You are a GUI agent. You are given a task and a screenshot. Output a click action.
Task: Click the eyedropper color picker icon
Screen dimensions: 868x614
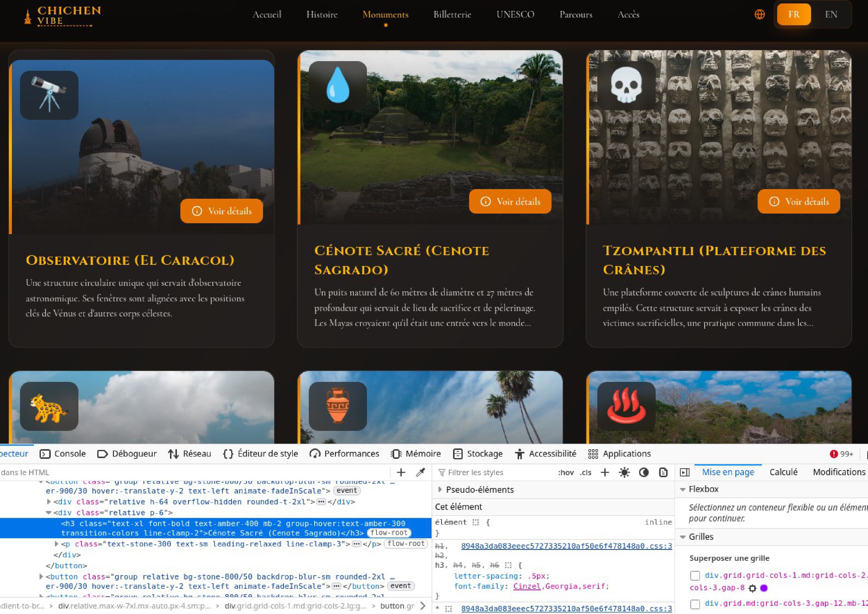click(420, 472)
